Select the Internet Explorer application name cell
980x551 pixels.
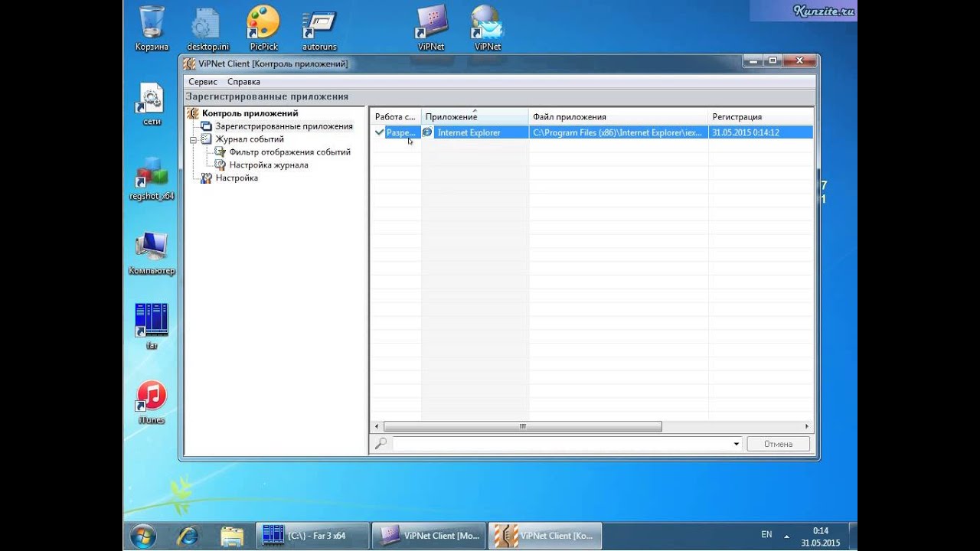469,132
